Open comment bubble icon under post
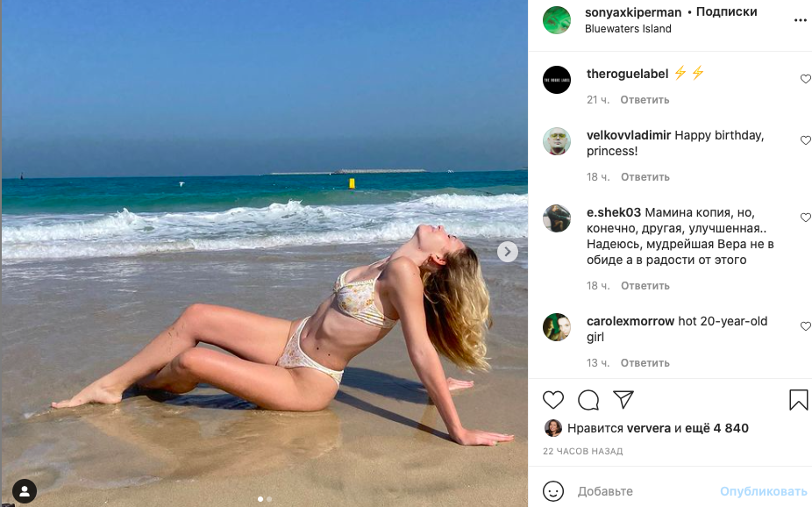Screen dimensions: 812x507 tap(588, 400)
